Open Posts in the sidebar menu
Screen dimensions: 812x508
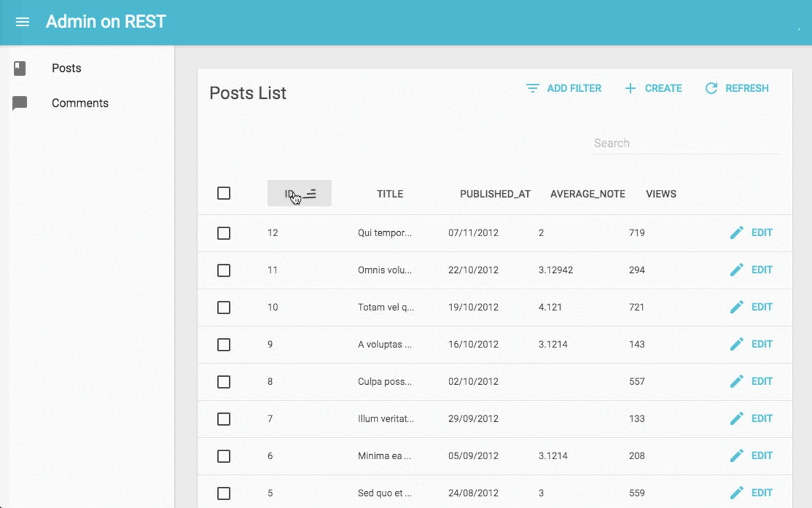66,68
